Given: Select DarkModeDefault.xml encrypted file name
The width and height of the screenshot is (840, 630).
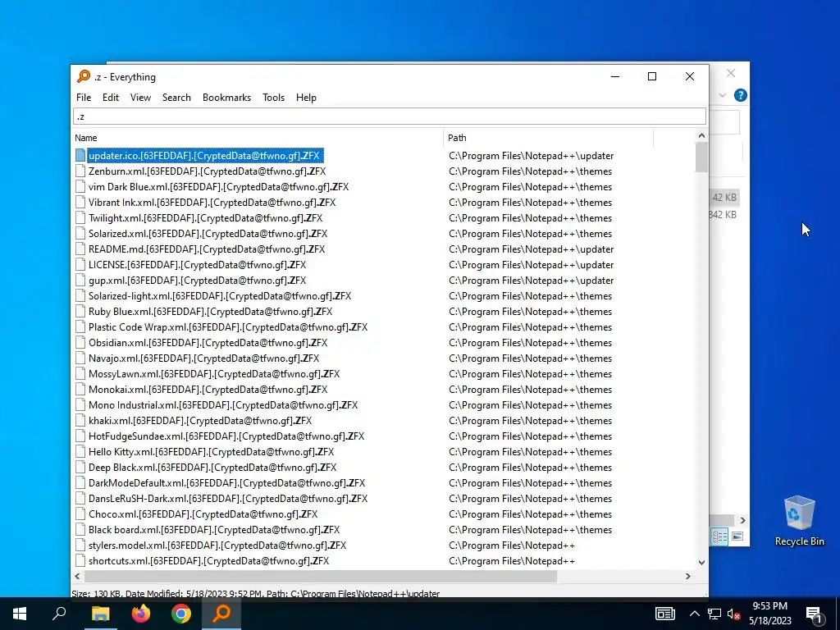Looking at the screenshot, I should (226, 482).
